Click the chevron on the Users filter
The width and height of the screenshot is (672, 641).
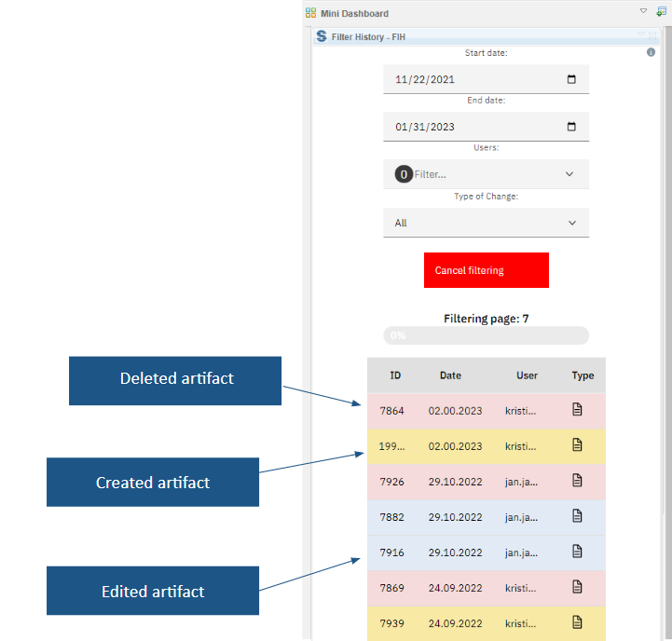pyautogui.click(x=569, y=174)
